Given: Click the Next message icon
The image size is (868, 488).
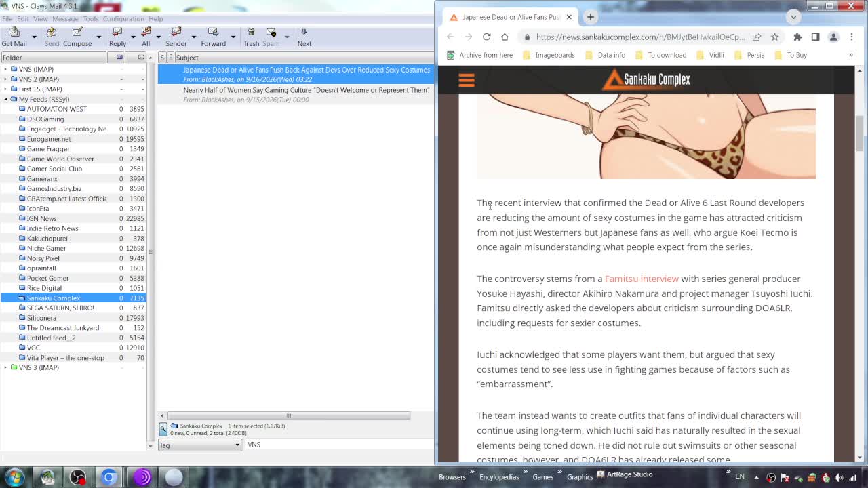Looking at the screenshot, I should [304, 37].
